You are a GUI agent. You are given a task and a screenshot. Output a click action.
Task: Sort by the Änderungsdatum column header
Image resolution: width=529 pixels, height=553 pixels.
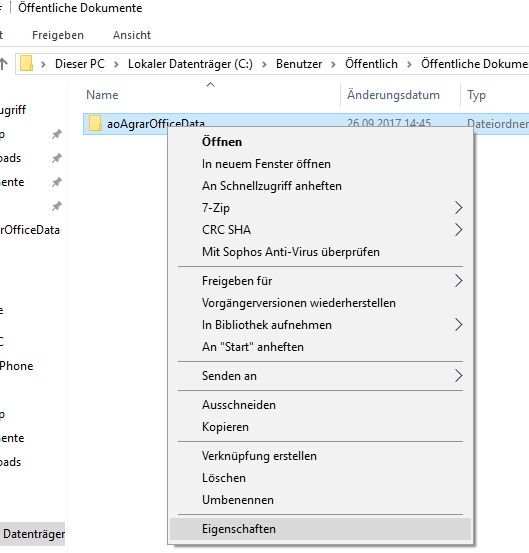coord(393,95)
